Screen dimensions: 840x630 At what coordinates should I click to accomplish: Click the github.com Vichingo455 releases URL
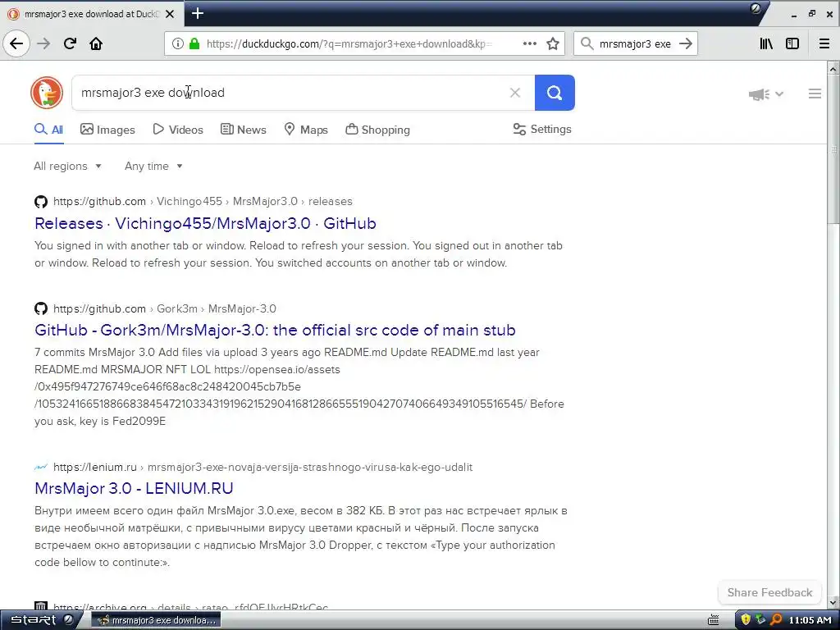[x=203, y=202]
